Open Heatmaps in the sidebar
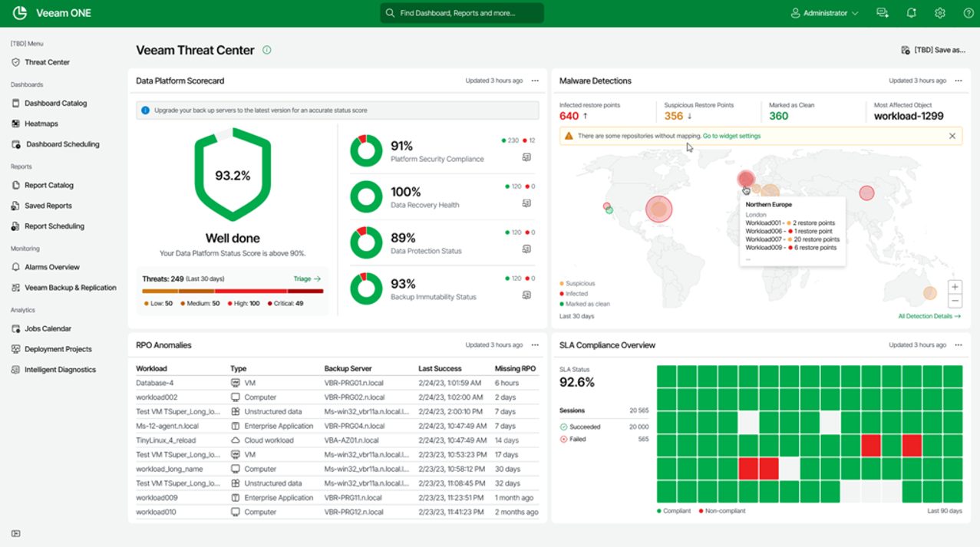The width and height of the screenshot is (980, 547). (x=41, y=124)
